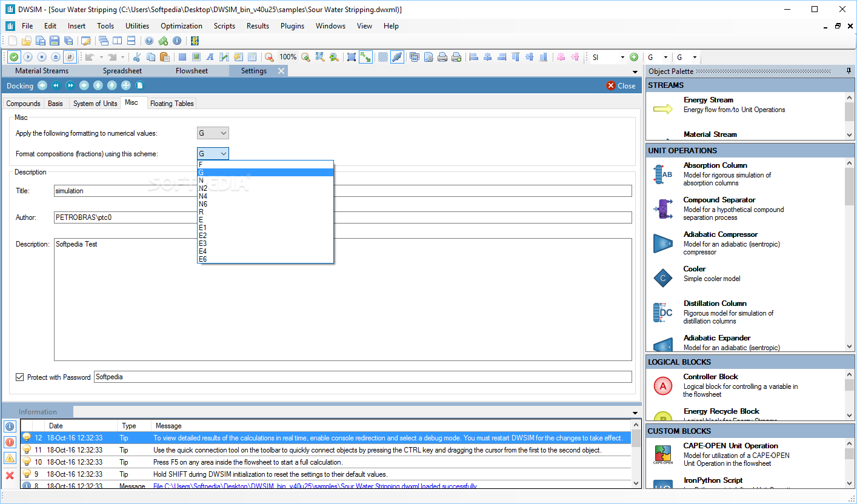Switch to the Flowsheet tab
Viewport: 857px width, 504px height.
click(x=192, y=71)
